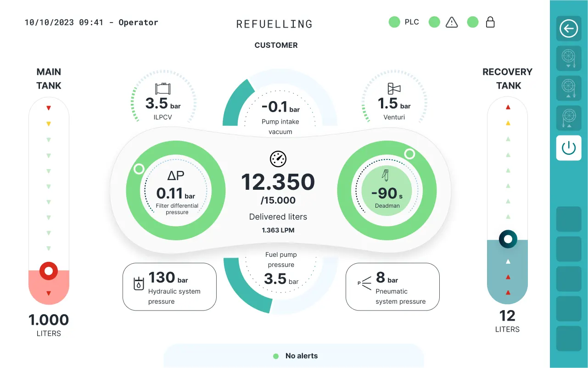Click the main tank 1.000 liters reading
Image resolution: width=588 pixels, height=368 pixels.
49,320
